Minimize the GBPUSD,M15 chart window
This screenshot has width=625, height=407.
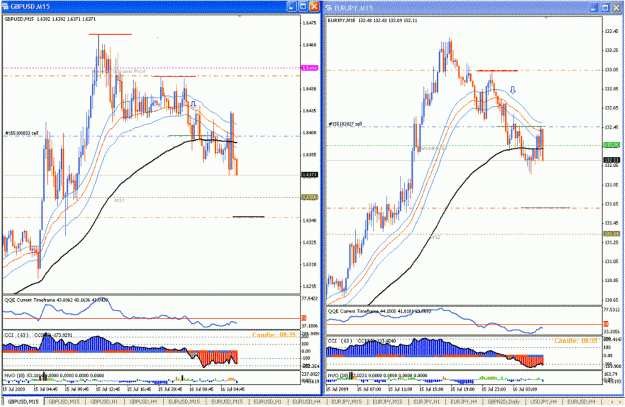click(x=291, y=6)
